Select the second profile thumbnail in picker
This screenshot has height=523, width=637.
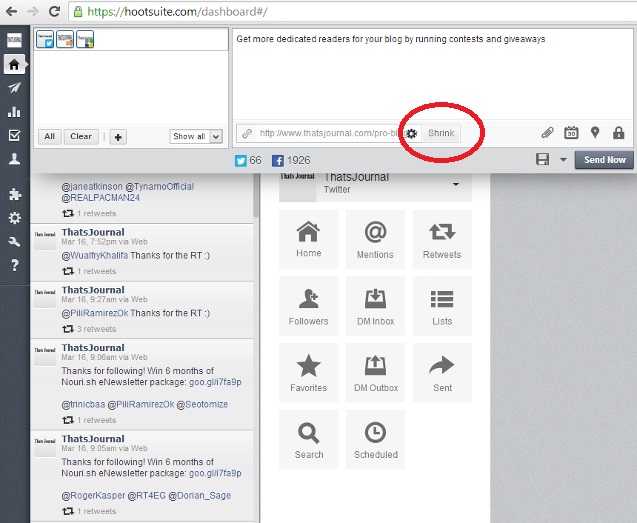(65, 39)
